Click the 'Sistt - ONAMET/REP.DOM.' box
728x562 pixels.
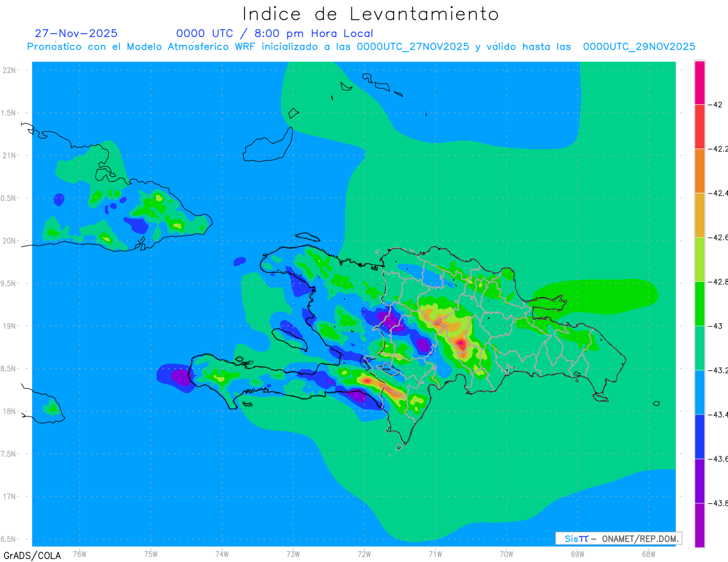619,538
